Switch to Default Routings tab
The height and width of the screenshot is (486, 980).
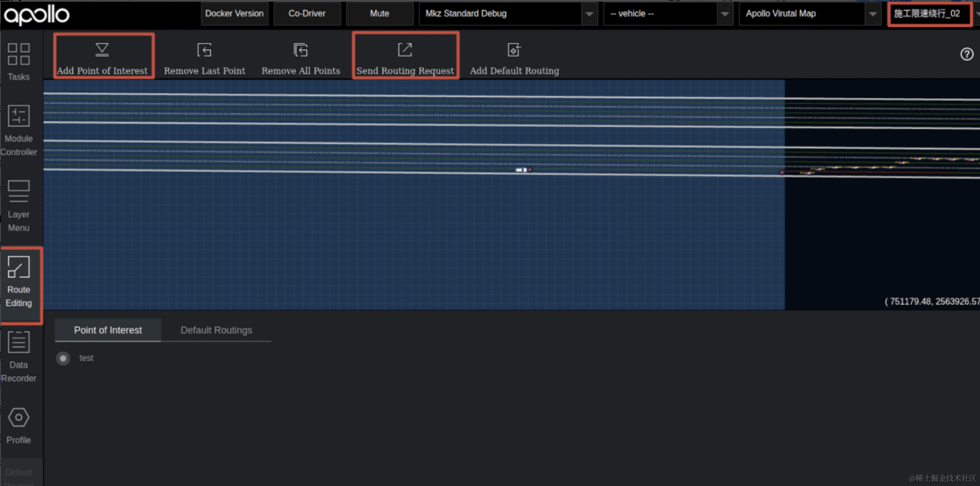[x=216, y=330]
